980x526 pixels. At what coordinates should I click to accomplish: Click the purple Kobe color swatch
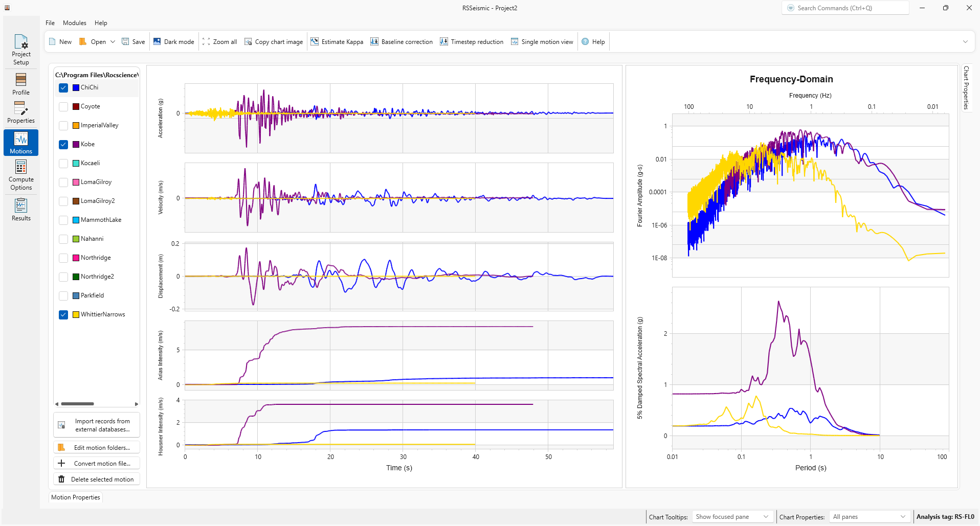pyautogui.click(x=76, y=145)
